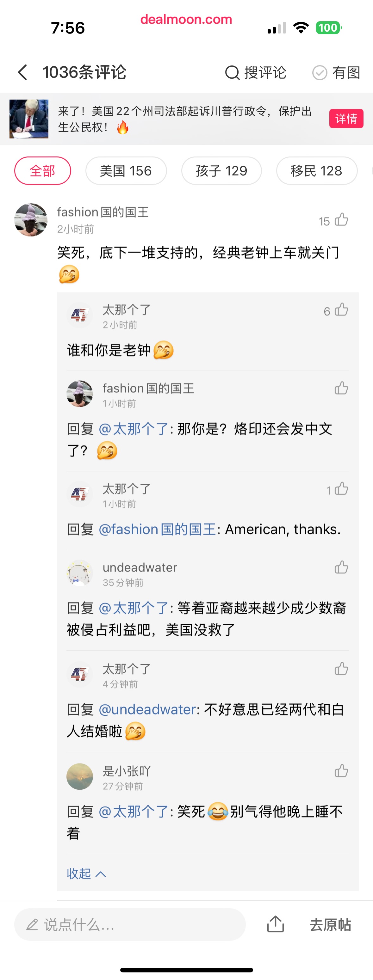Open fashion国的国王's avatar on top comment
Viewport: 373px width, 980px height.
tap(31, 220)
